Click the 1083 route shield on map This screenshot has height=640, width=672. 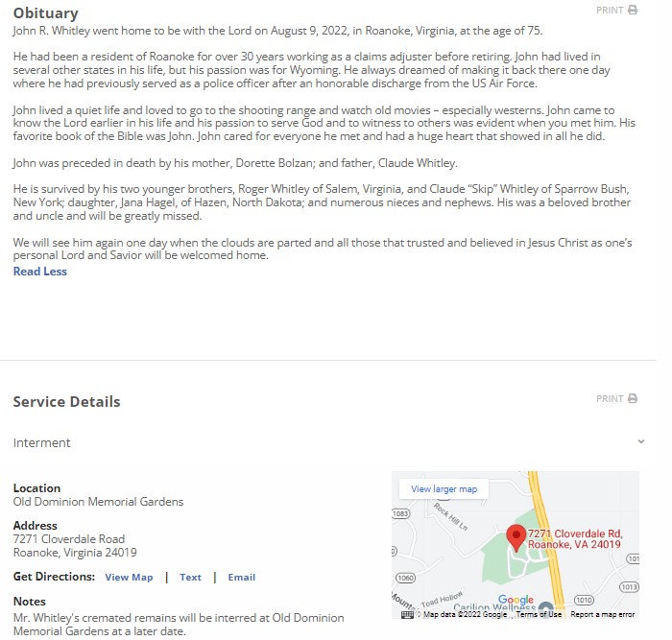pos(400,514)
